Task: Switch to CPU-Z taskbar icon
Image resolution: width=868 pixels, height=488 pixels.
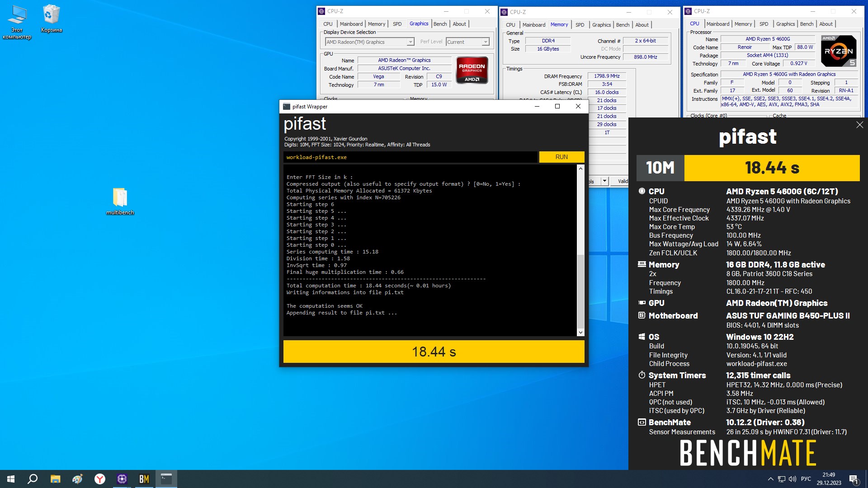Action: point(122,479)
